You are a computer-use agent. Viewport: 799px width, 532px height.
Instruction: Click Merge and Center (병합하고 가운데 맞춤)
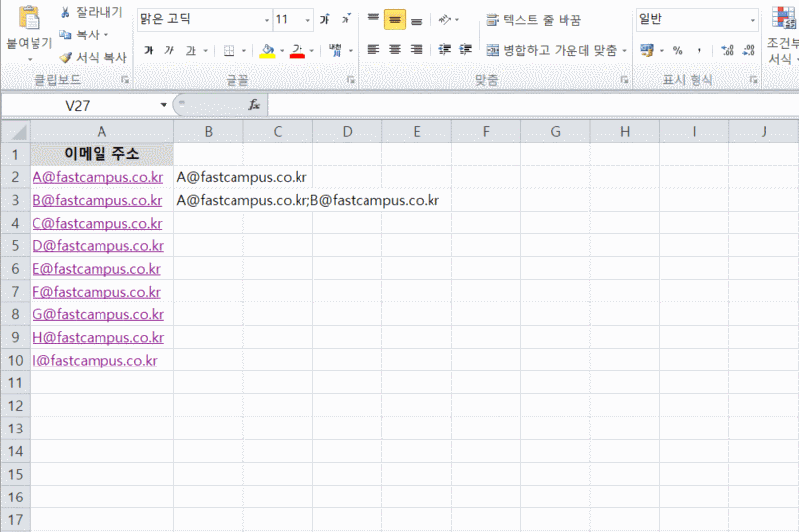tap(552, 50)
